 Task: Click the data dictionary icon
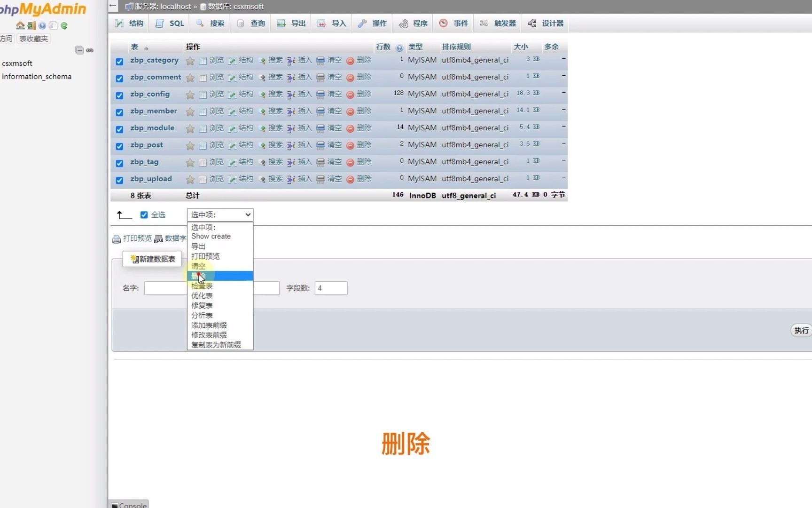click(158, 239)
